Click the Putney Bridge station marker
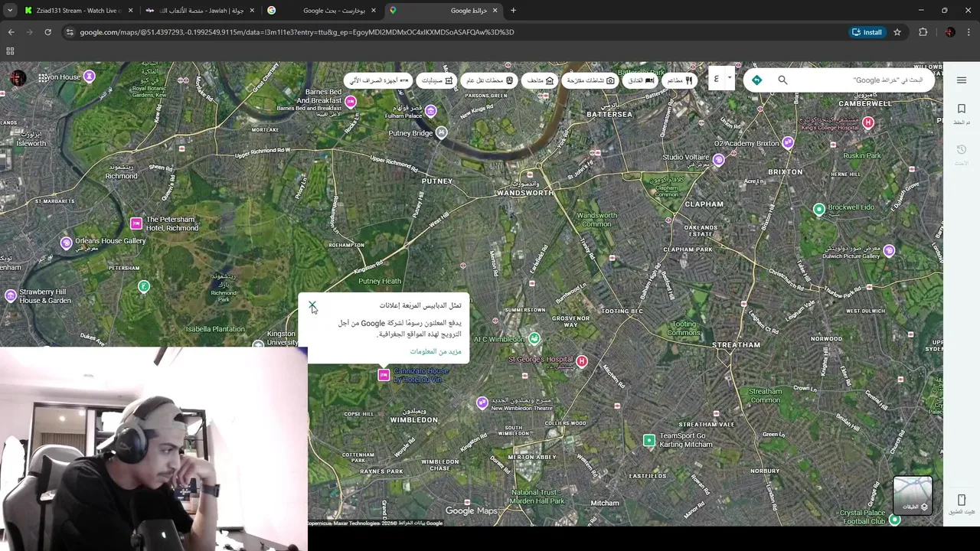 pyautogui.click(x=441, y=133)
